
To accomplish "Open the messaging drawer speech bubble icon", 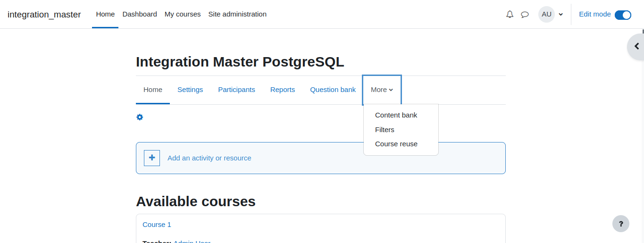I will pos(525,14).
